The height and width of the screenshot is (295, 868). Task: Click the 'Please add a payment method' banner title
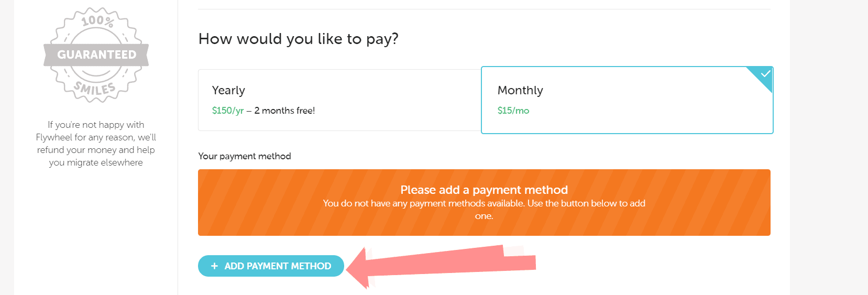(x=484, y=190)
